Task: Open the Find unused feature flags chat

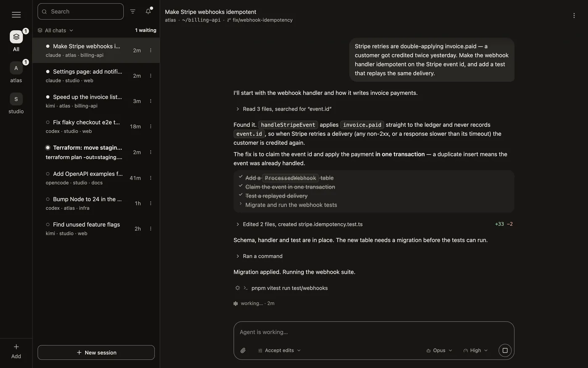Action: click(x=96, y=229)
